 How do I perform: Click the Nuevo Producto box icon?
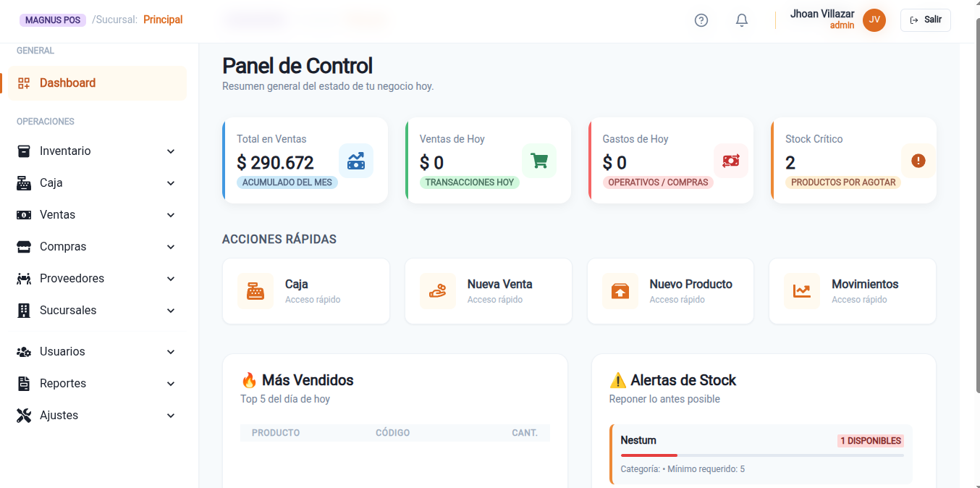(x=620, y=291)
